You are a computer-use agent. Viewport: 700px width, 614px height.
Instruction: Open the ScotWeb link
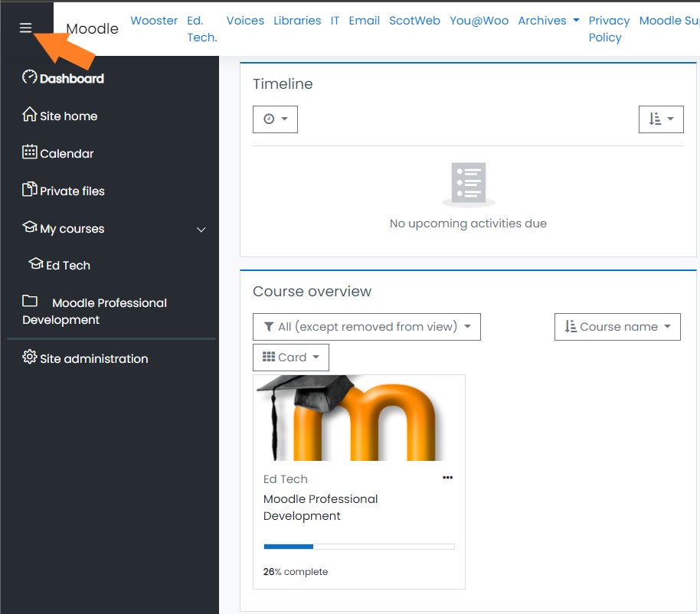pyautogui.click(x=415, y=21)
